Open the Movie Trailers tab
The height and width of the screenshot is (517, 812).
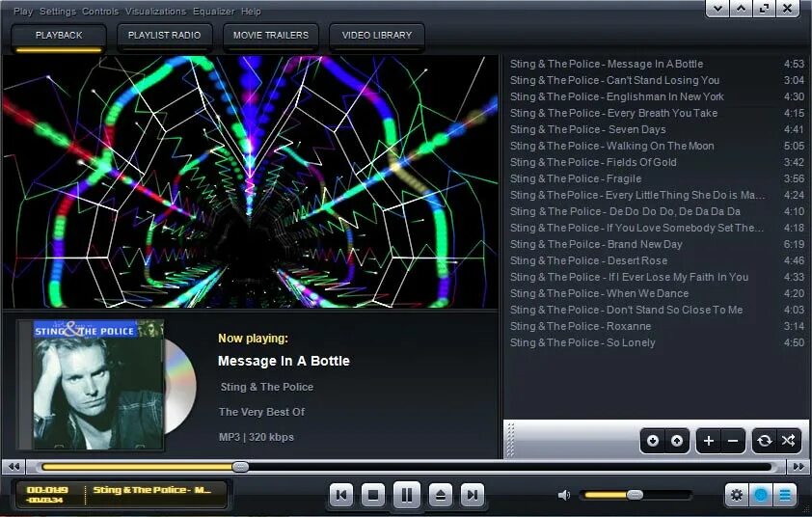pos(270,38)
